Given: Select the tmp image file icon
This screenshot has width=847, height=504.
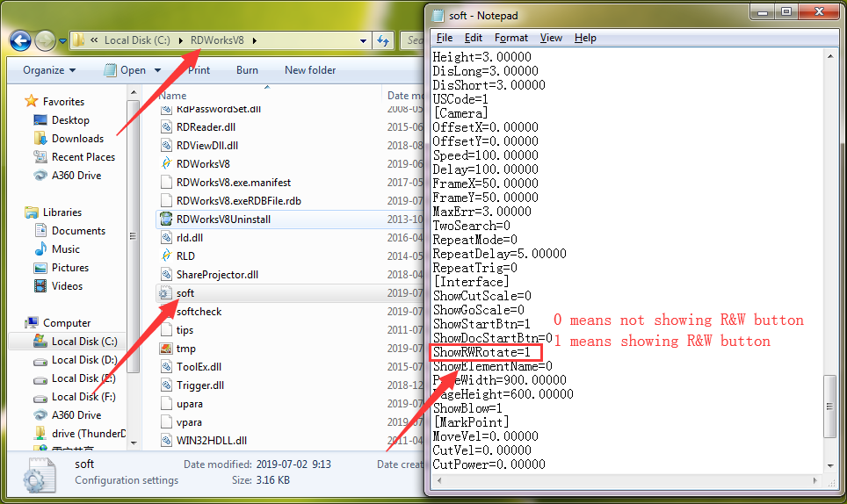Looking at the screenshot, I should coord(166,349).
